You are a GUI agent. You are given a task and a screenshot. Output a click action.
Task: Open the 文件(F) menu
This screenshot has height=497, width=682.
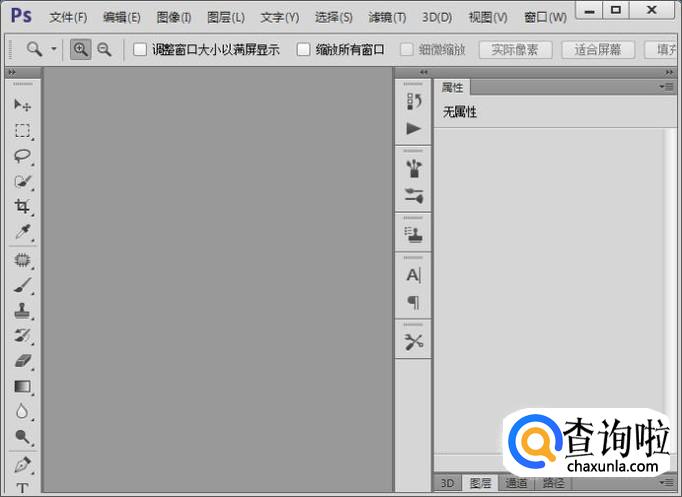tap(68, 17)
